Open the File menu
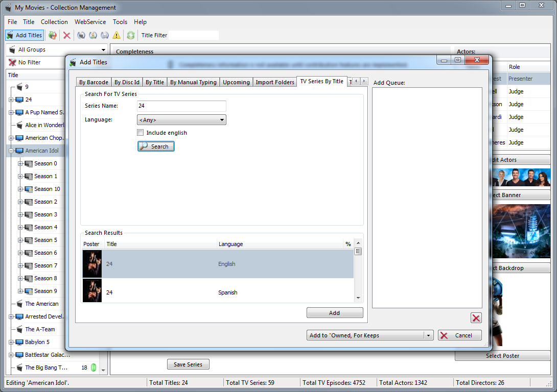Image resolution: width=557 pixels, height=392 pixels. (12, 21)
